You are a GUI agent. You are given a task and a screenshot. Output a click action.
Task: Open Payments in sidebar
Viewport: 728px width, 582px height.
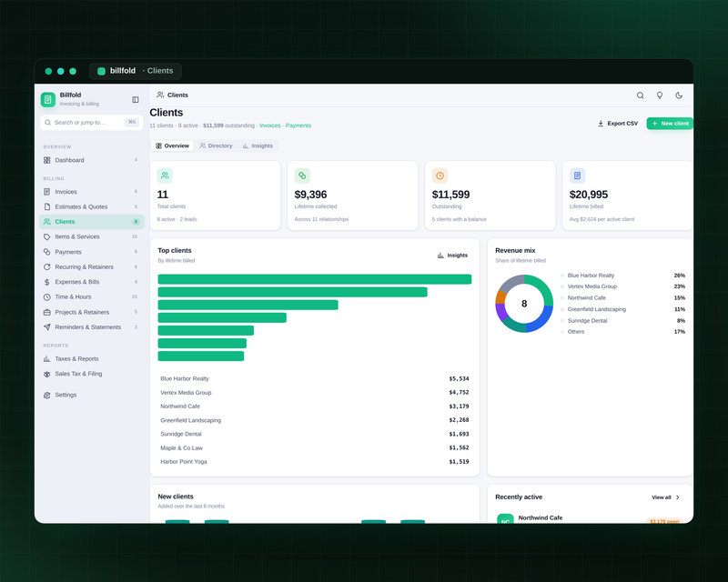pos(92,252)
